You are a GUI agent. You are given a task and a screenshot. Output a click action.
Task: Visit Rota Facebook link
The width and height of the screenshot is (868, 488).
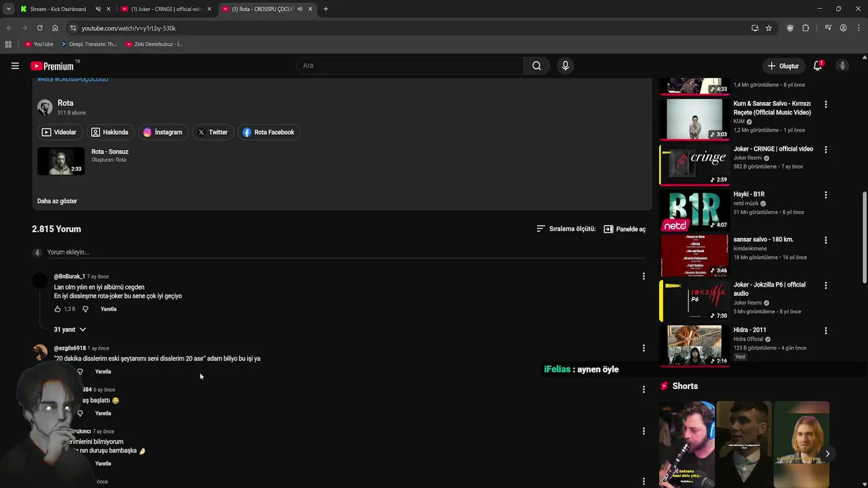click(x=269, y=132)
